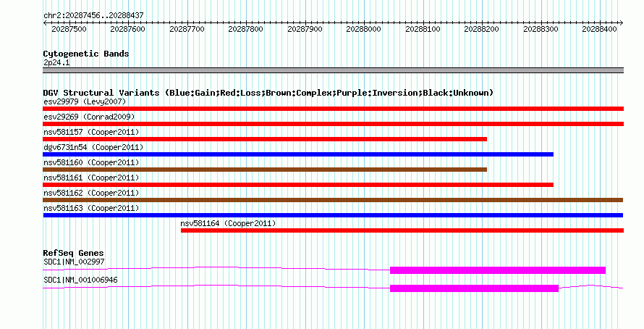Click the 20288300 ruler tick label
This screenshot has height=329, width=644.
click(x=541, y=29)
